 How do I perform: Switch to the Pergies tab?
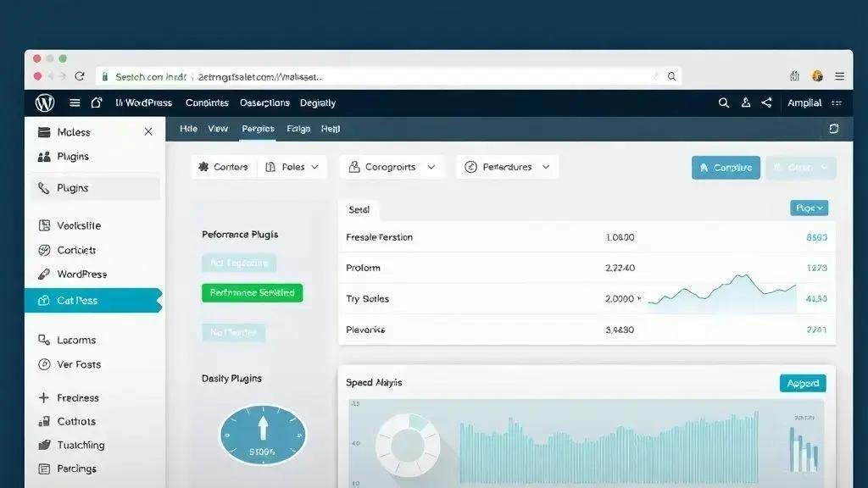pos(257,129)
